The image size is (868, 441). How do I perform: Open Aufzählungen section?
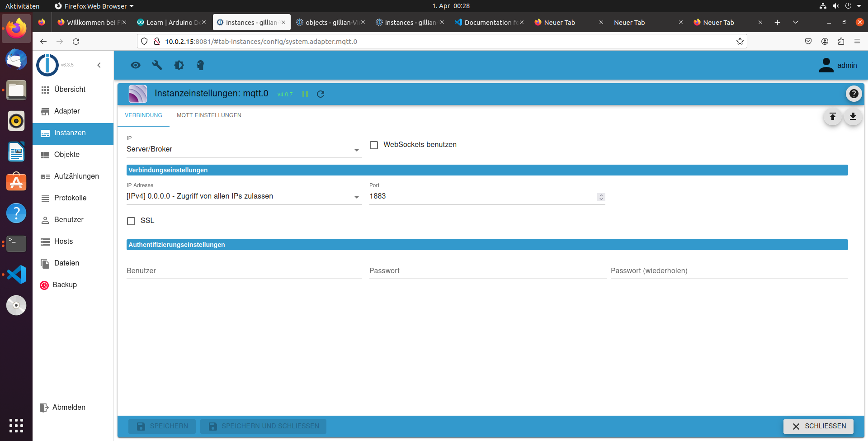click(x=73, y=176)
